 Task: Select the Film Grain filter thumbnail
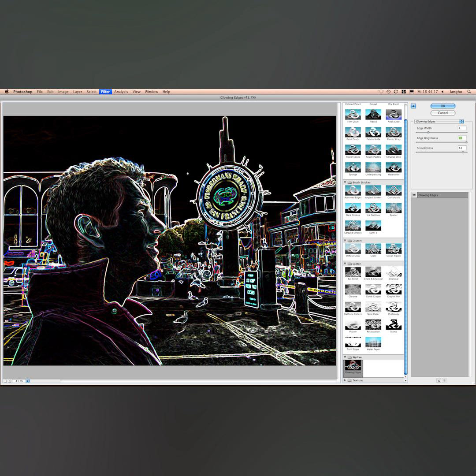click(x=353, y=115)
